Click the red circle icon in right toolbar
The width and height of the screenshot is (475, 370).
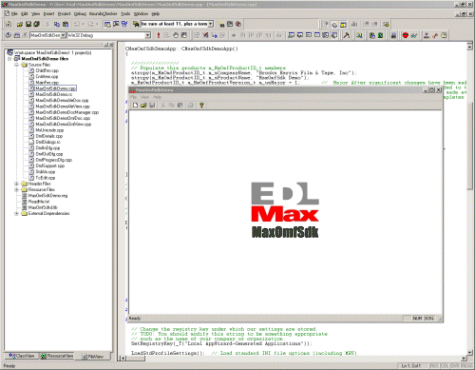[x=405, y=35]
